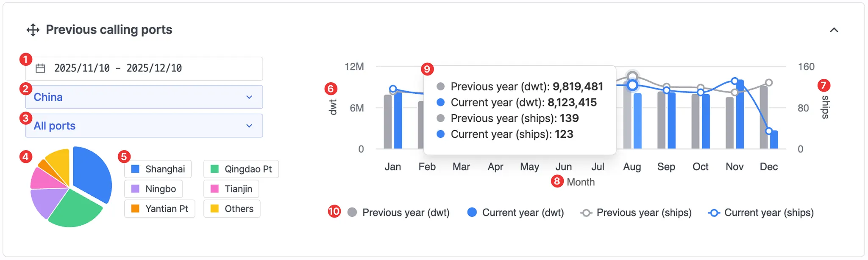868x260 pixels.
Task: Click the move handle icon beside title
Action: point(33,30)
